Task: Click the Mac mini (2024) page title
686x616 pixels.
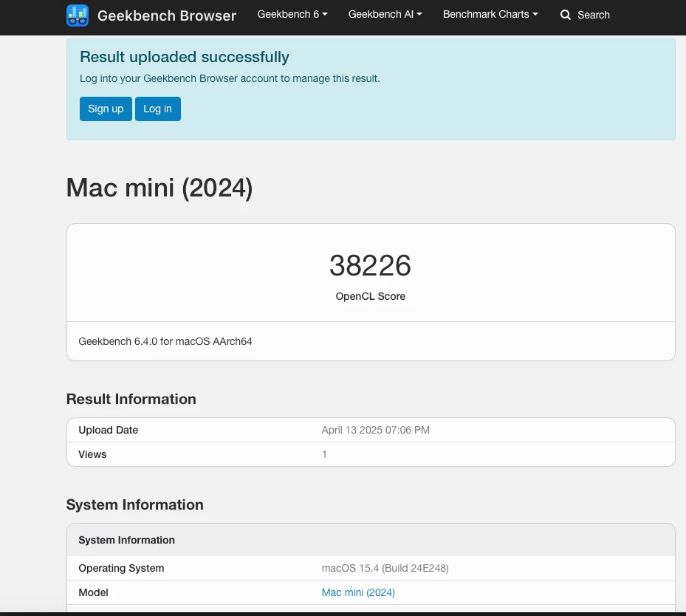Action: click(160, 188)
